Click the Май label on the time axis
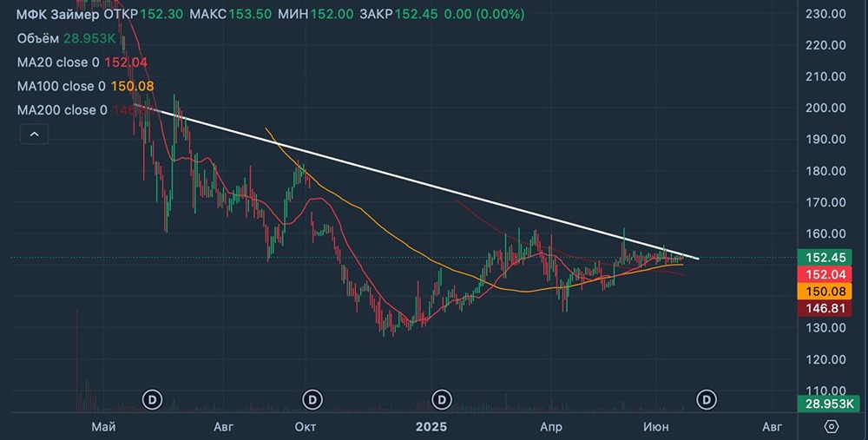868x440 pixels. (103, 427)
